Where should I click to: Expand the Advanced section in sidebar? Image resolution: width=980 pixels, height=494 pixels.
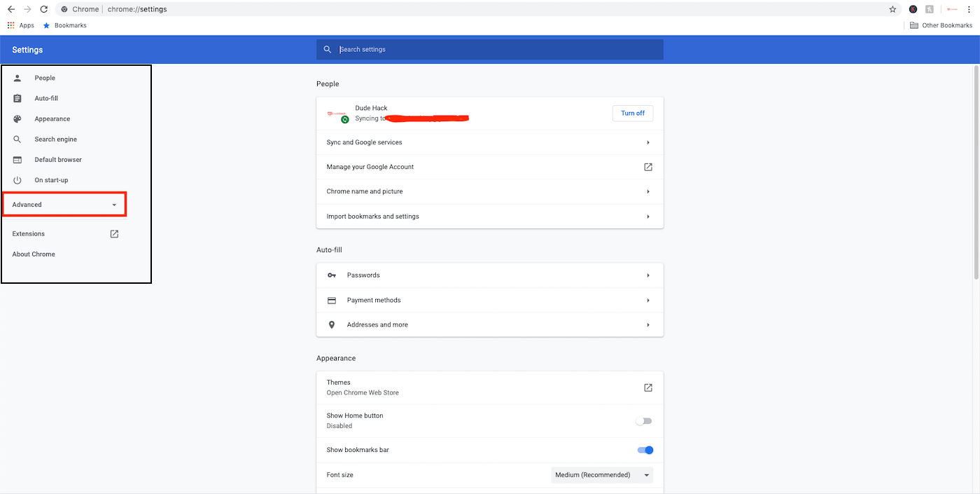64,205
